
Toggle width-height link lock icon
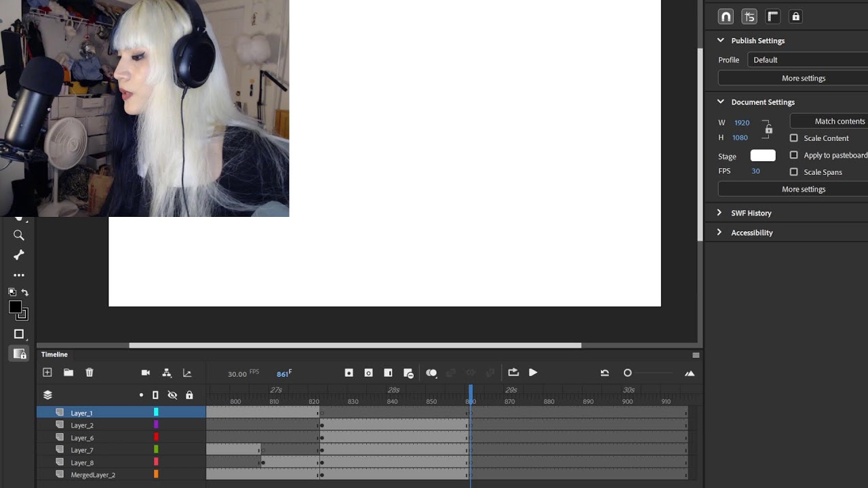768,129
